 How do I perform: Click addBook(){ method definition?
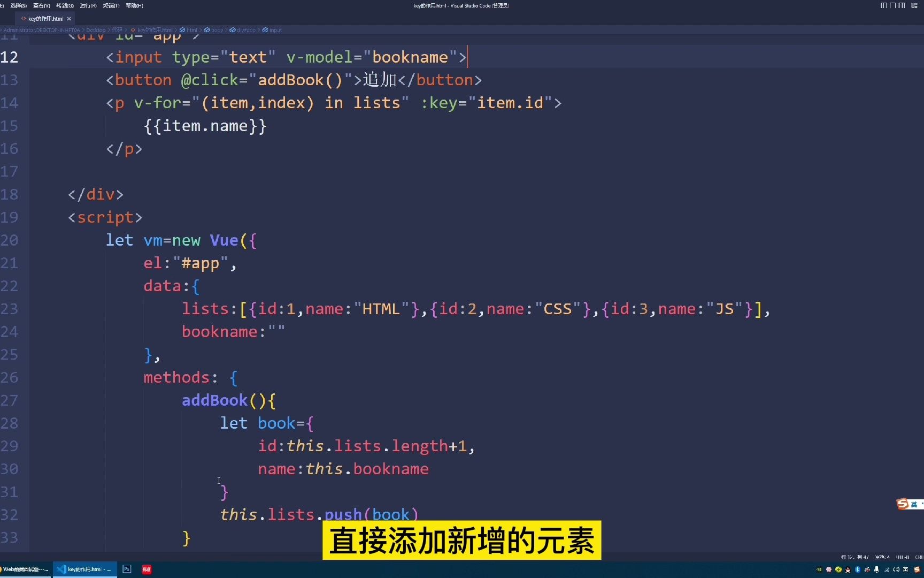pos(229,400)
